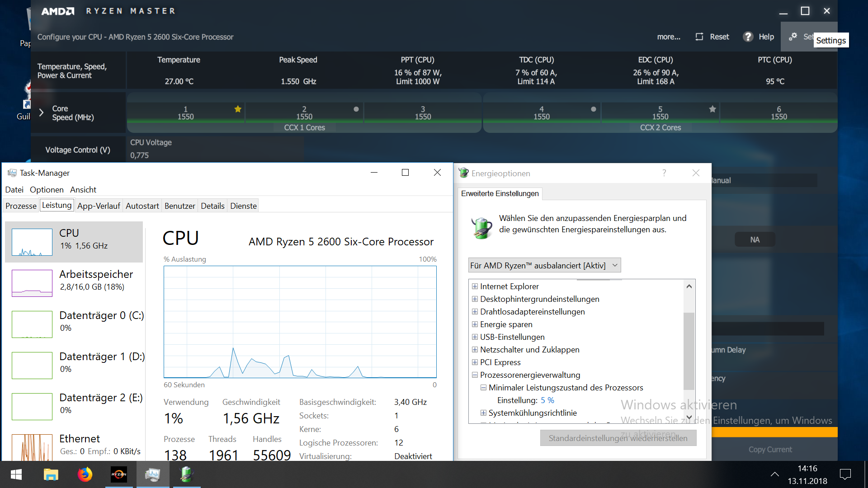Open the Optionen menu in Task-Manager
This screenshot has height=488, width=868.
(47, 190)
